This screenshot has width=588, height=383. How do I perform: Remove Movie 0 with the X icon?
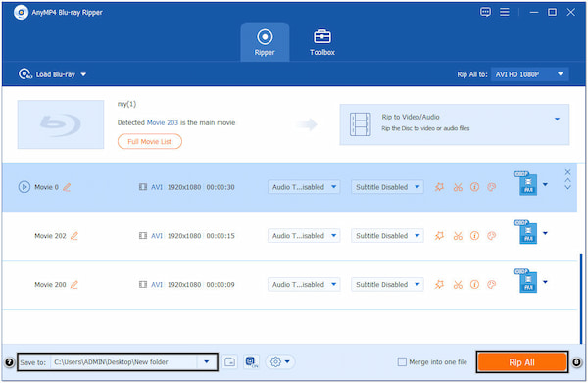pos(567,172)
